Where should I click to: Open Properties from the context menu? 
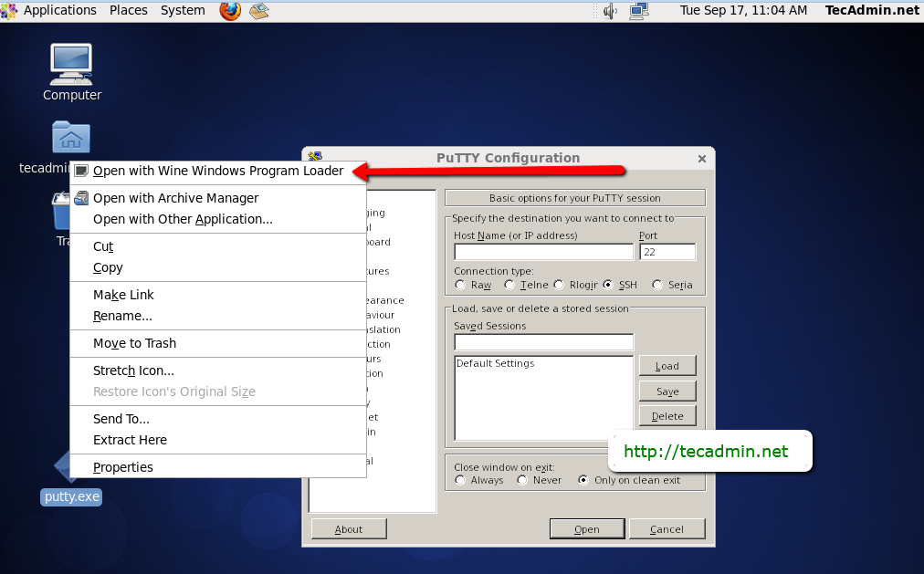pyautogui.click(x=218, y=467)
